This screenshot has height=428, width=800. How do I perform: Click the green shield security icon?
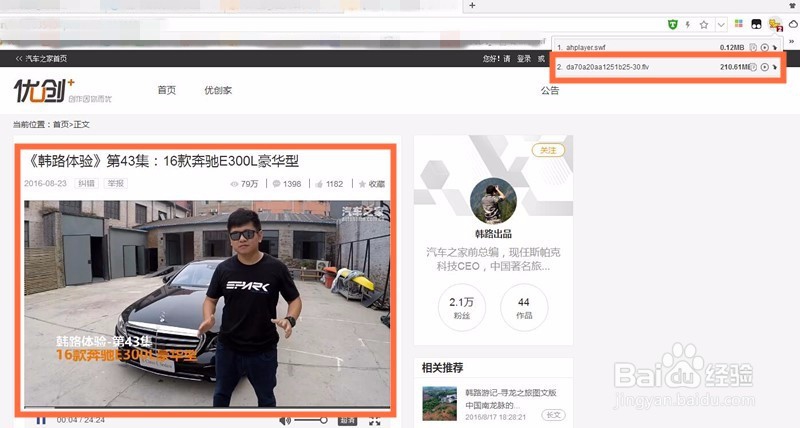(673, 24)
